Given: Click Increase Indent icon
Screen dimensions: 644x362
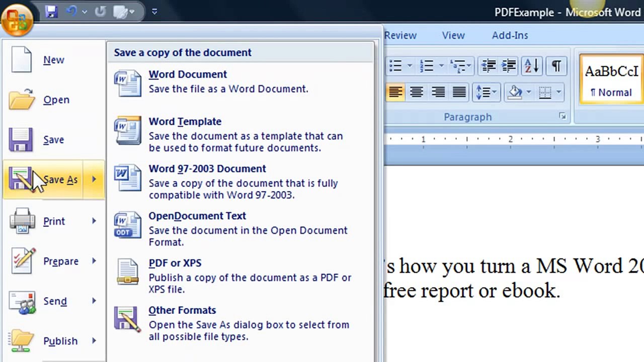Looking at the screenshot, I should [509, 66].
